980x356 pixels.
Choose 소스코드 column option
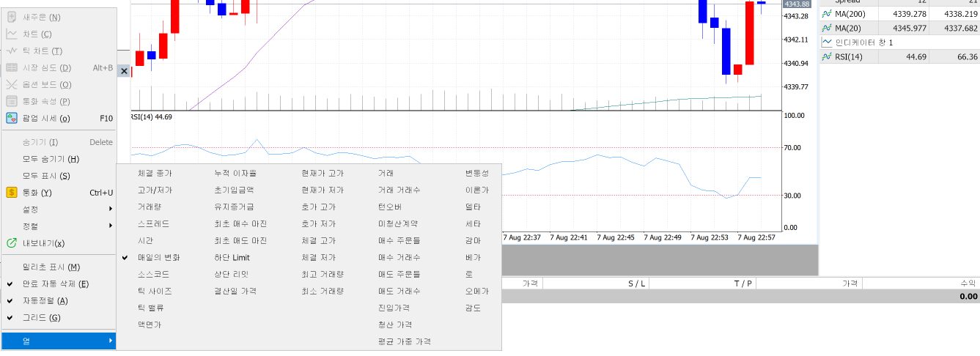[153, 275]
